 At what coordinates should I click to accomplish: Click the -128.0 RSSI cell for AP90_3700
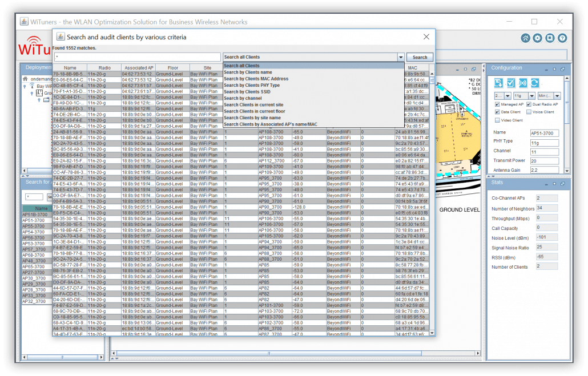[x=309, y=207]
